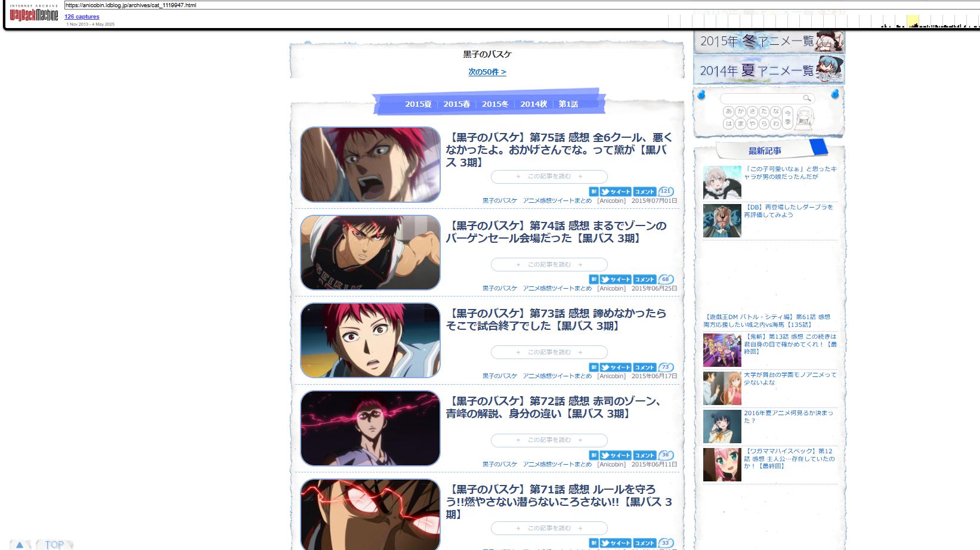Select the 2014秋 season tab
Image resolution: width=980 pixels, height=550 pixels.
point(534,104)
